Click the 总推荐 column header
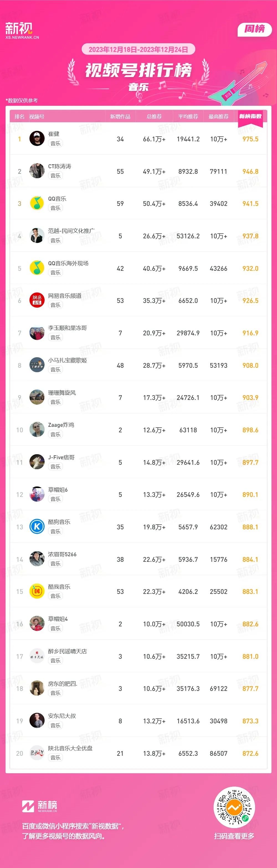277x868 pixels. pyautogui.click(x=154, y=117)
